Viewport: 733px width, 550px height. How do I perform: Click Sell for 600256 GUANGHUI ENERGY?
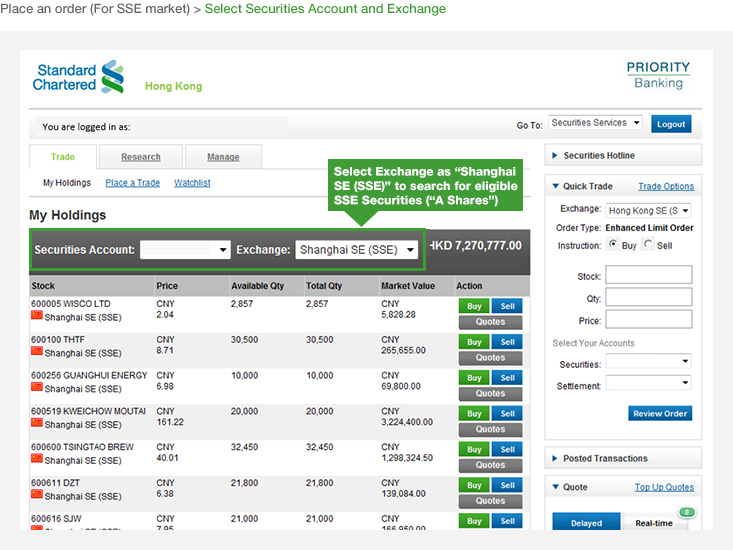[507, 378]
